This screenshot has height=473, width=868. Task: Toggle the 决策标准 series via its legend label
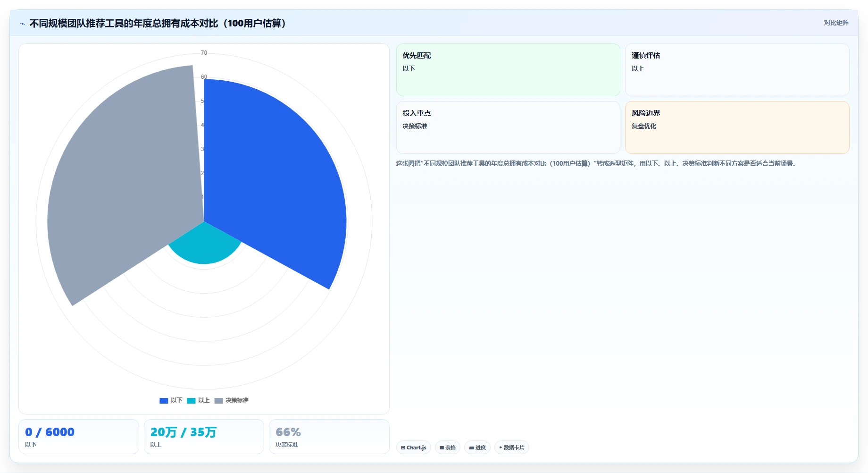click(237, 400)
